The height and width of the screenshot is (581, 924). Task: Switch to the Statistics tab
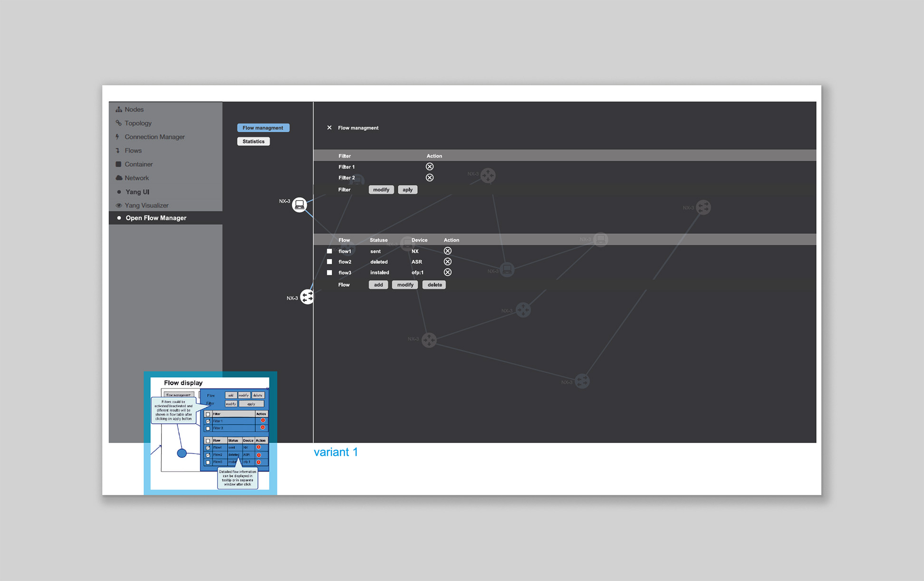click(x=253, y=141)
